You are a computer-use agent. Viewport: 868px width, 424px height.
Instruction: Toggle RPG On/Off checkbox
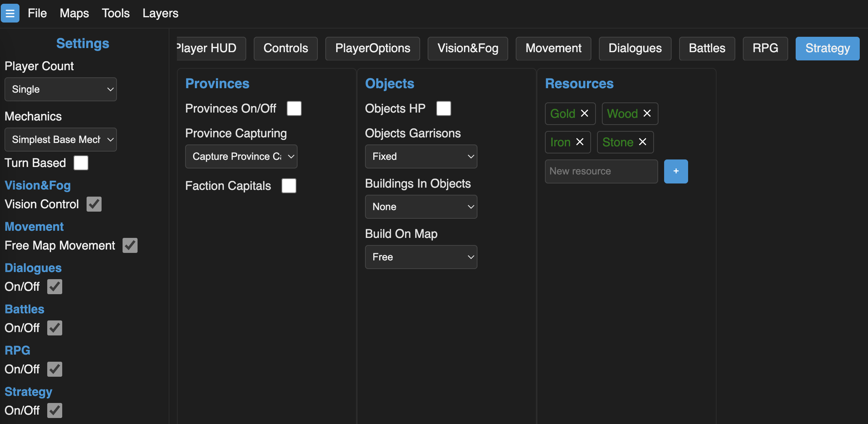pos(55,369)
